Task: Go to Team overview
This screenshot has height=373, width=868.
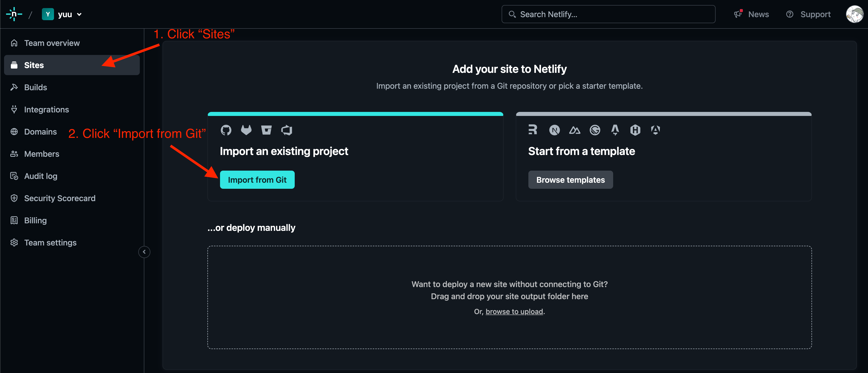Action: point(72,43)
